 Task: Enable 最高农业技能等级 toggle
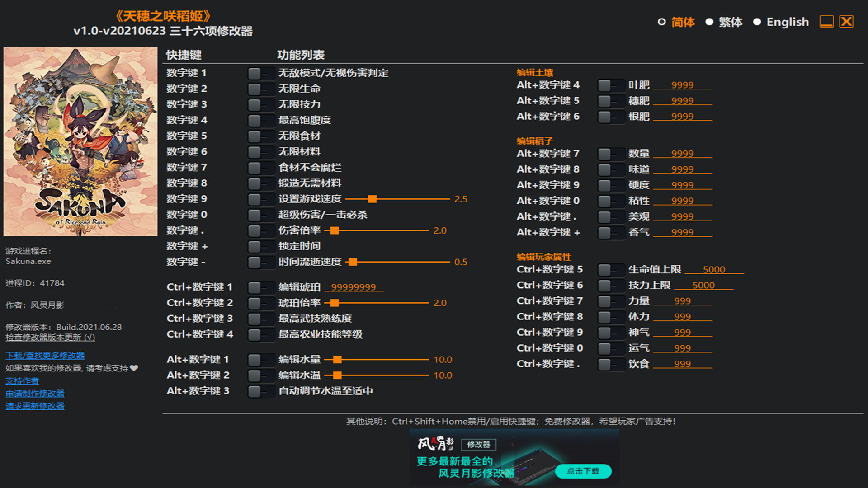point(261,335)
